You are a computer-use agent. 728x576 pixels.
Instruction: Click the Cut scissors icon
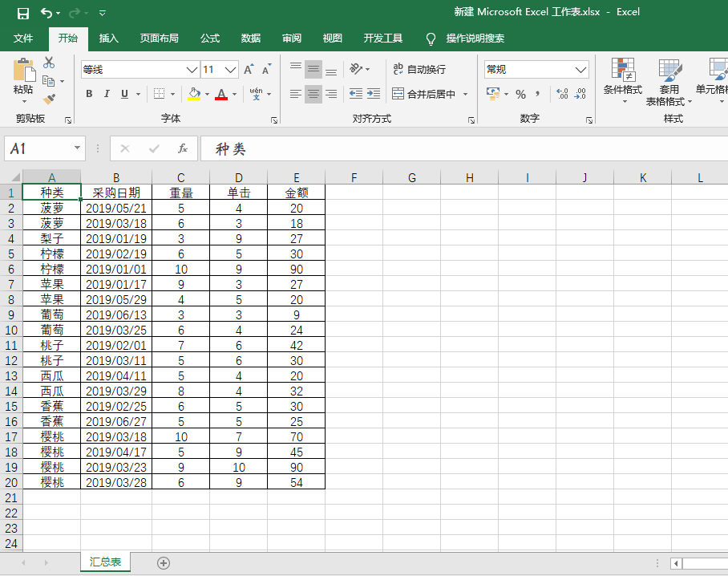[x=49, y=63]
